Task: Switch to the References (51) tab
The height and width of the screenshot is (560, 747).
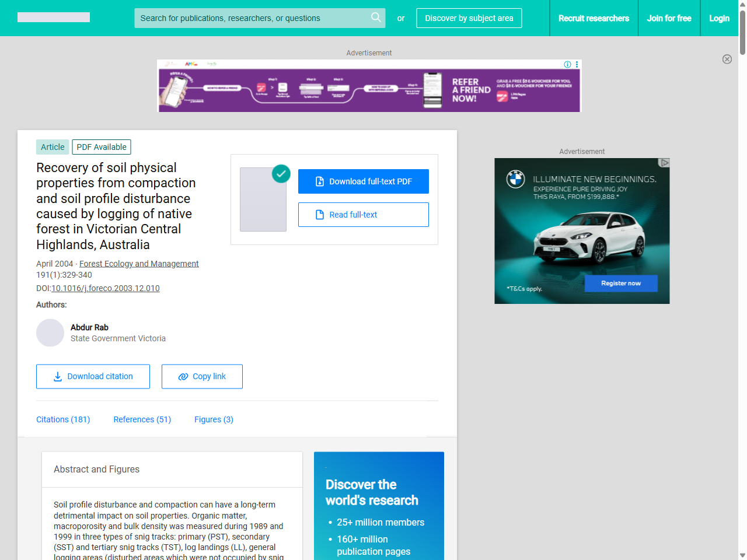Action: point(142,419)
